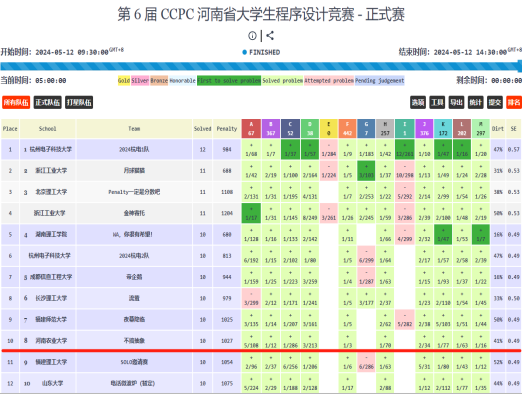The width and height of the screenshot is (522, 394).
Task: Open problem G column header
Action: click(366, 129)
